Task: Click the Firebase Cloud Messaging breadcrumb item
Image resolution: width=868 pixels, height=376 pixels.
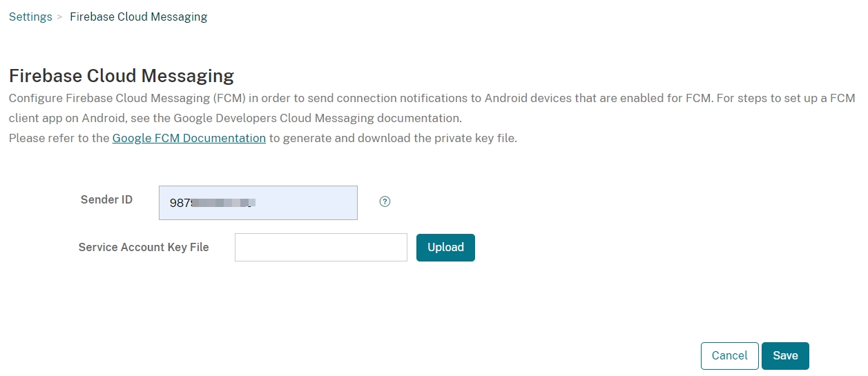Action: coord(138,17)
